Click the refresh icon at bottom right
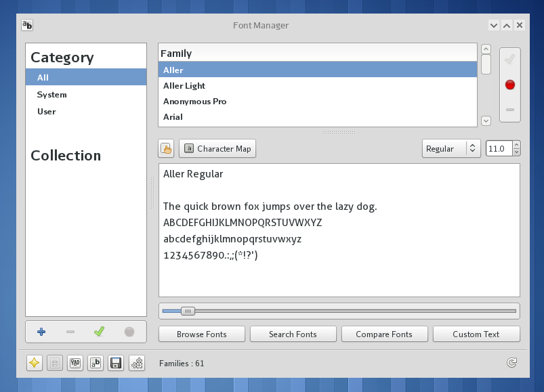This screenshot has height=392, width=544. (511, 362)
